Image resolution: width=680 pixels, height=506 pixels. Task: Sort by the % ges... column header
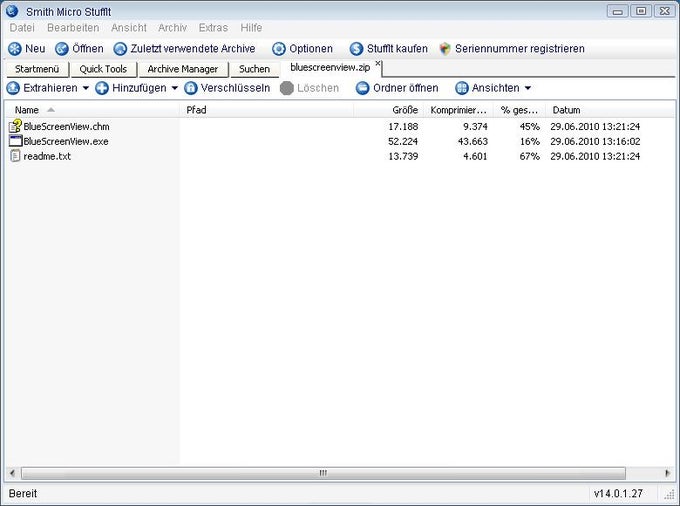[x=520, y=110]
